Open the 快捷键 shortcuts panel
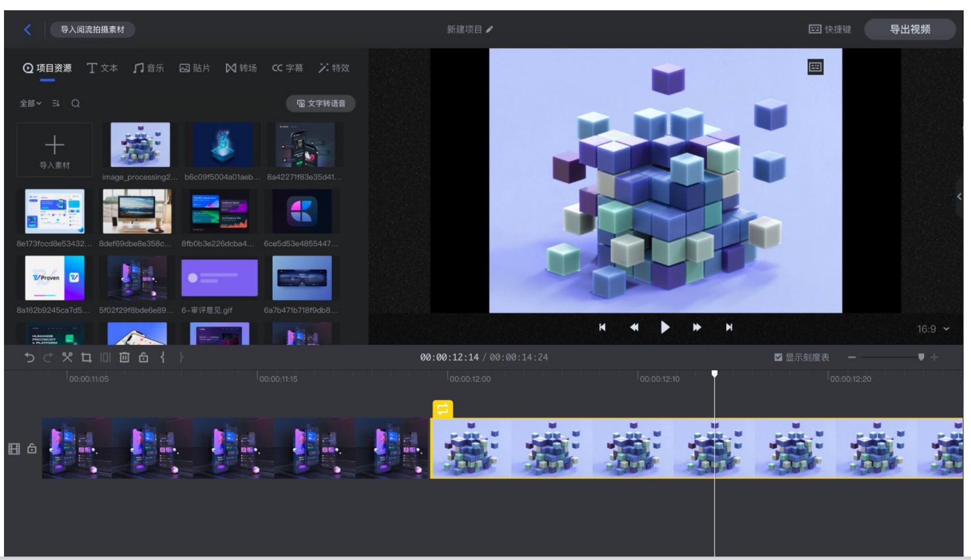This screenshot has height=560, width=971. [x=830, y=29]
